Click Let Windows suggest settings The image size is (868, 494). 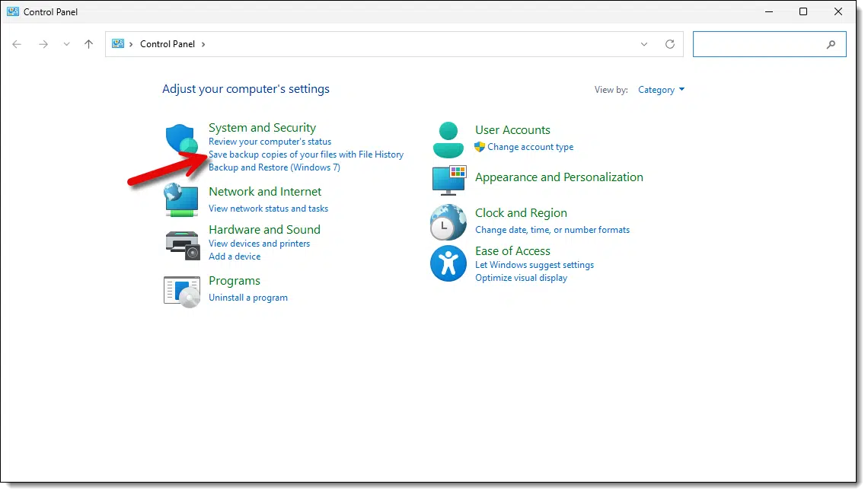coord(535,265)
